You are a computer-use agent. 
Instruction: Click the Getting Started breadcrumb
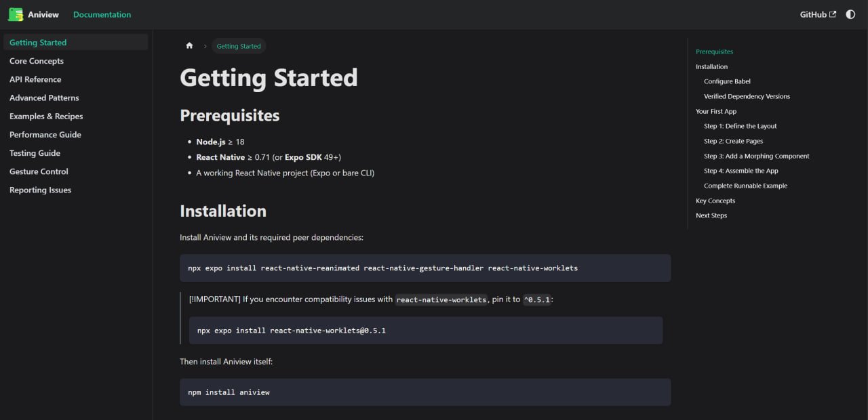tap(239, 46)
